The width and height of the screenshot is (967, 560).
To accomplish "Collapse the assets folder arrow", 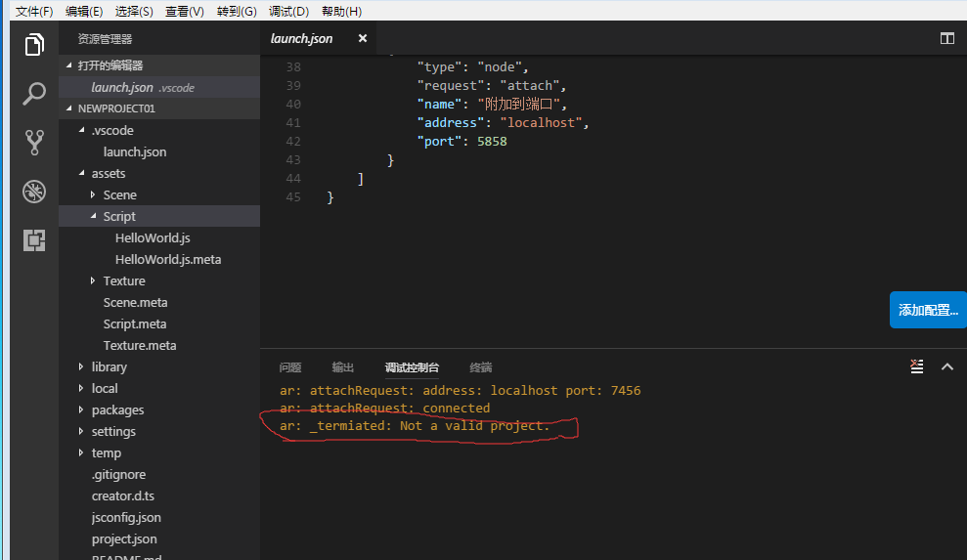I will coord(81,173).
